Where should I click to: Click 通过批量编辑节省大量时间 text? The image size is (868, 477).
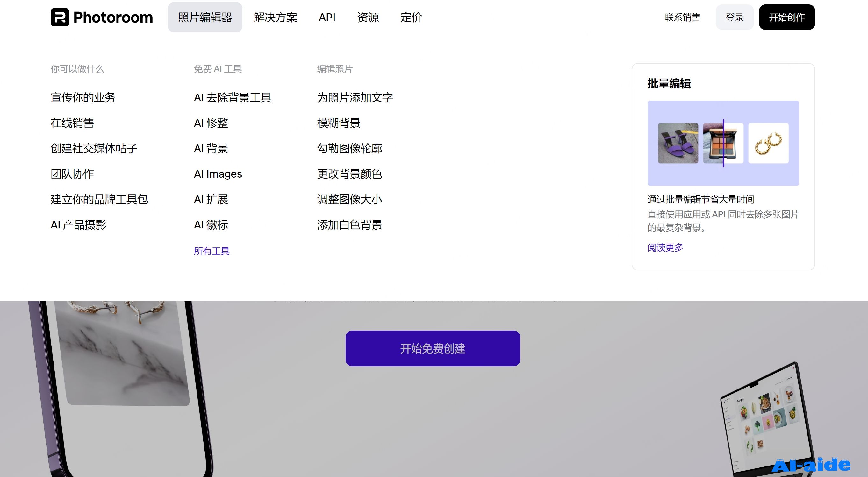[701, 199]
